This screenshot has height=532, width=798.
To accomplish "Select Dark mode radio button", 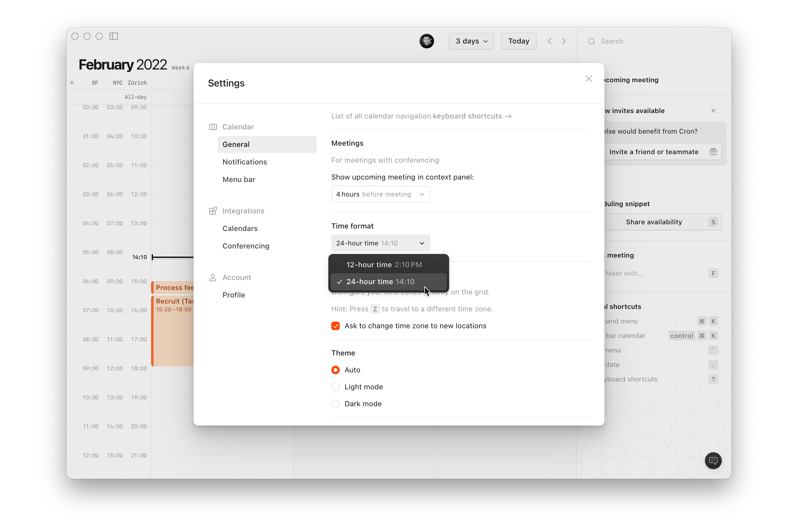I will point(336,404).
